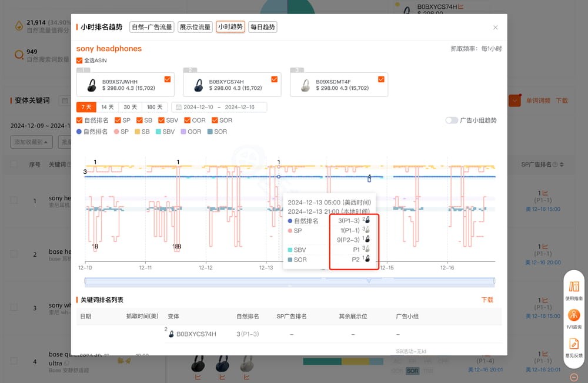
Task: Click the 2024-12-10 start date field
Action: [198, 107]
